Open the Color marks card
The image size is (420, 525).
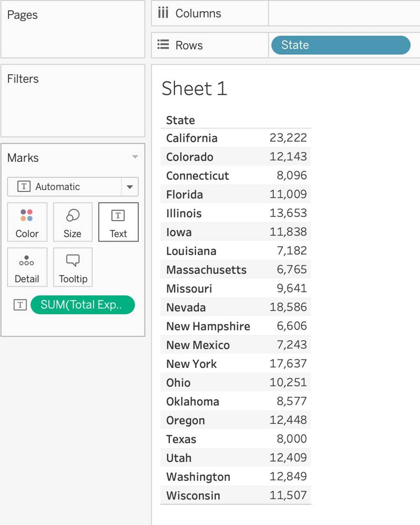click(27, 222)
